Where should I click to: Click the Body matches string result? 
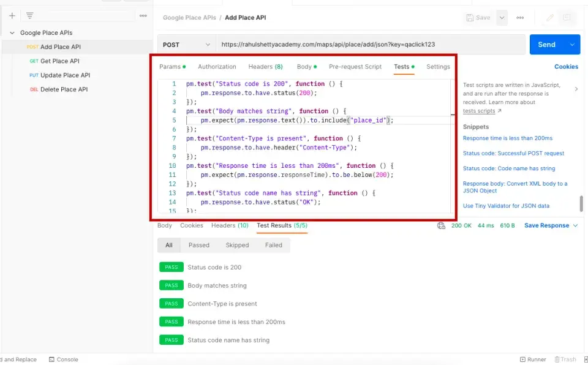click(217, 286)
